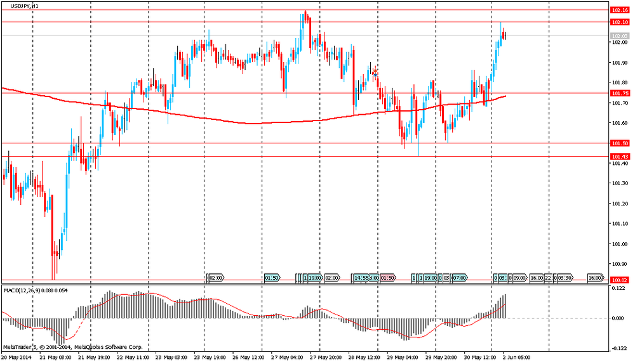Select the pink 01:50 event marker
This screenshot has height=364, width=635.
(387, 278)
